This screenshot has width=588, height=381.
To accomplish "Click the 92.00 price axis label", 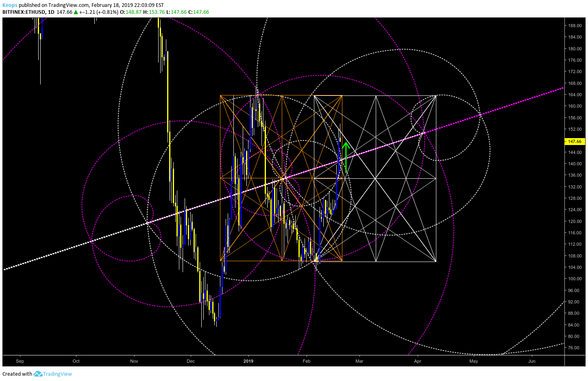I will (574, 302).
